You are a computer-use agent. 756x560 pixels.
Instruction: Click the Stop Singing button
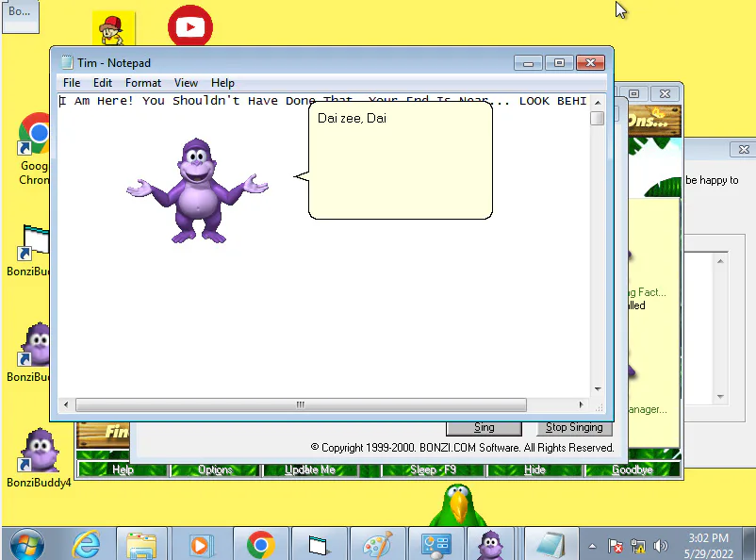574,427
